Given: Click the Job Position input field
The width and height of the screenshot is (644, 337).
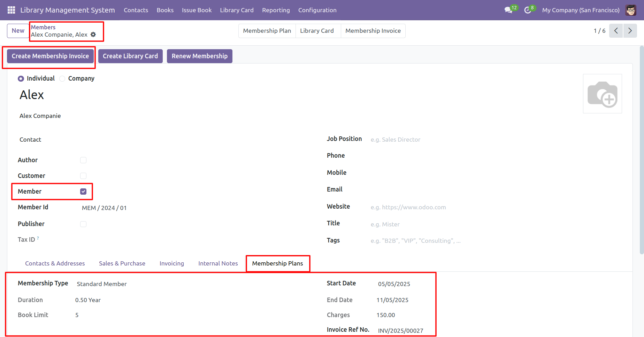Looking at the screenshot, I should coord(418,140).
